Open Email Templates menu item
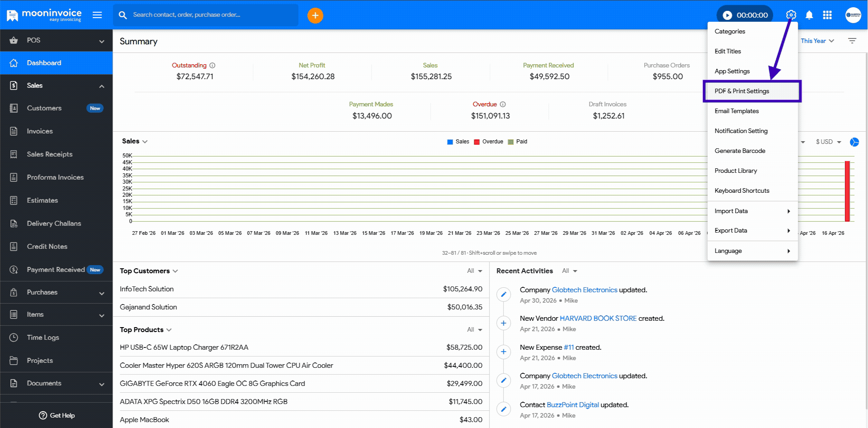Screen dimensions: 868x428 (x=752, y=111)
